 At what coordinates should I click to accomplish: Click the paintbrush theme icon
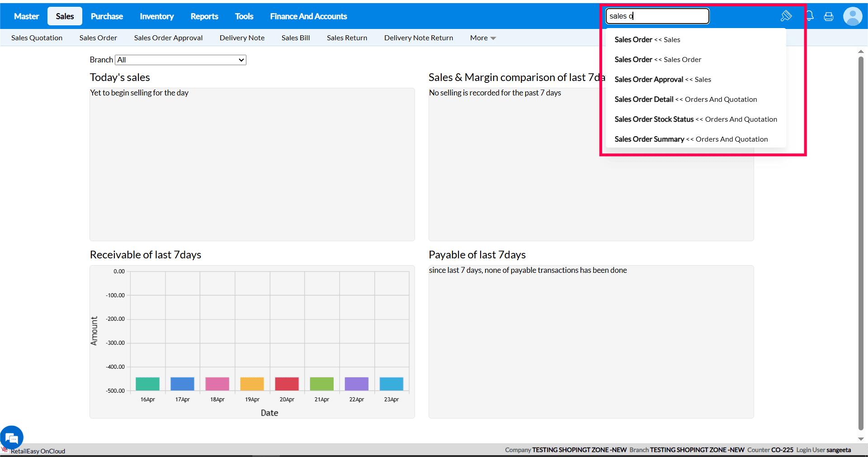pyautogui.click(x=786, y=16)
